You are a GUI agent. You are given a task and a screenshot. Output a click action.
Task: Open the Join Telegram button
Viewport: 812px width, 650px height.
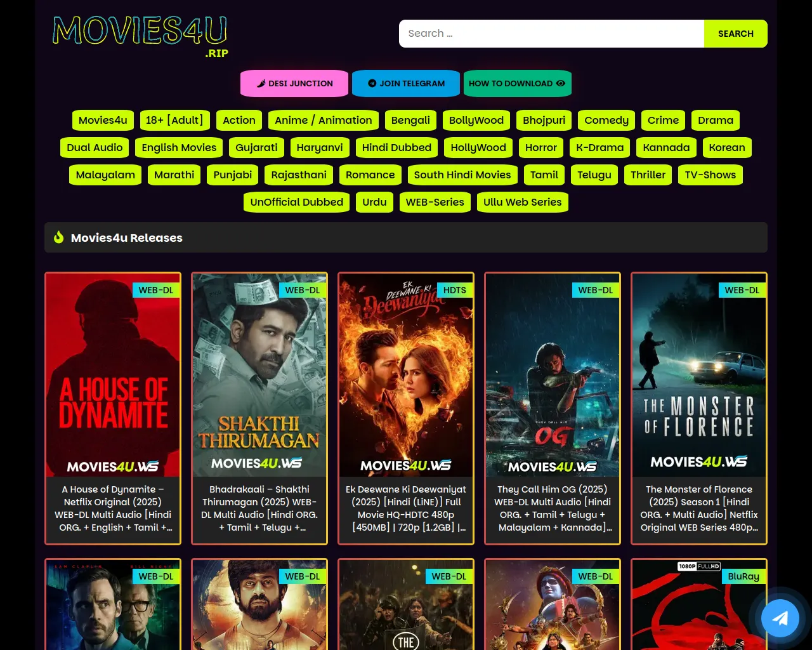point(406,83)
